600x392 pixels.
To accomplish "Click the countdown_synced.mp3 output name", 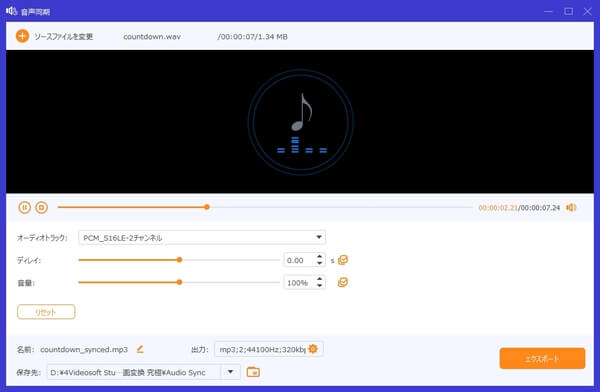I will (x=84, y=350).
